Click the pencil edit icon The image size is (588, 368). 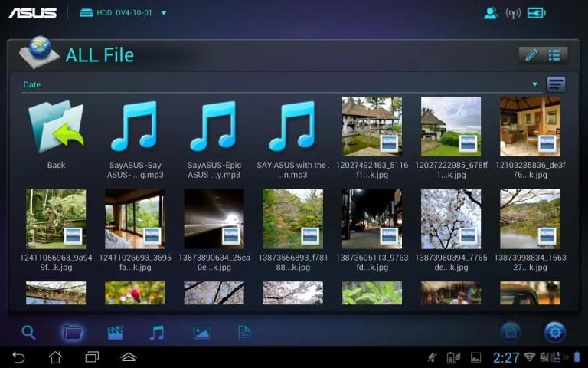[531, 55]
